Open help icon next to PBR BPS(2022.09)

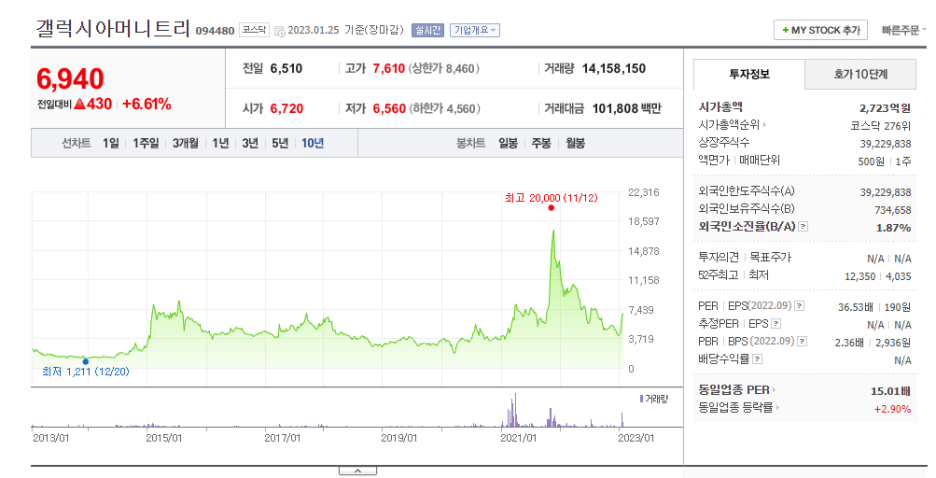[802, 341]
